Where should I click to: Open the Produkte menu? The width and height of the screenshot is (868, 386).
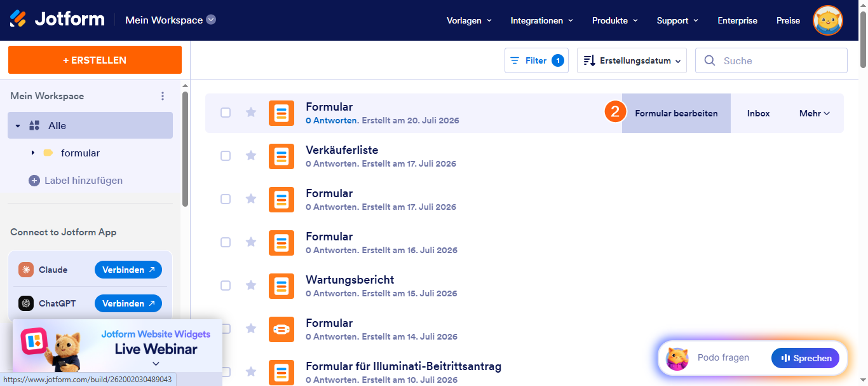(615, 20)
